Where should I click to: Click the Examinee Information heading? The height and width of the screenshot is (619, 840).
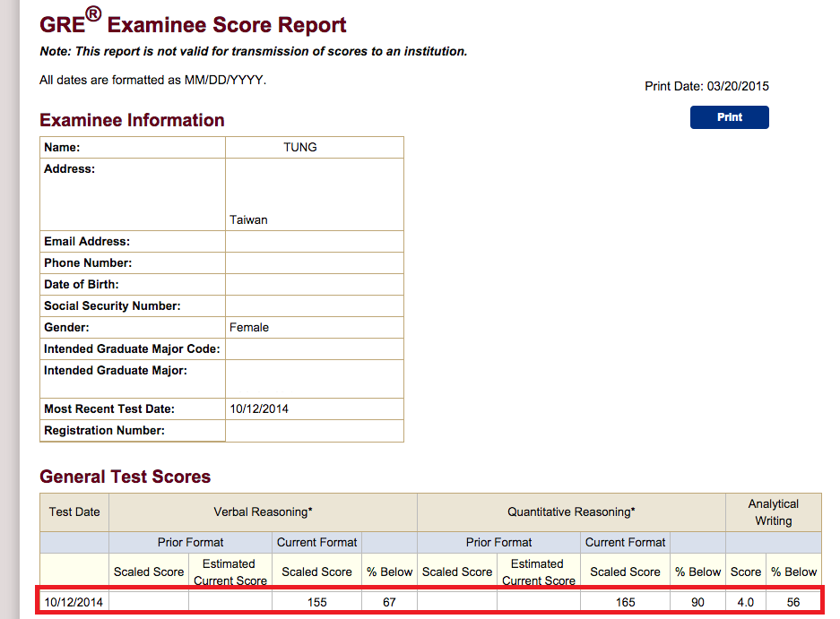132,120
